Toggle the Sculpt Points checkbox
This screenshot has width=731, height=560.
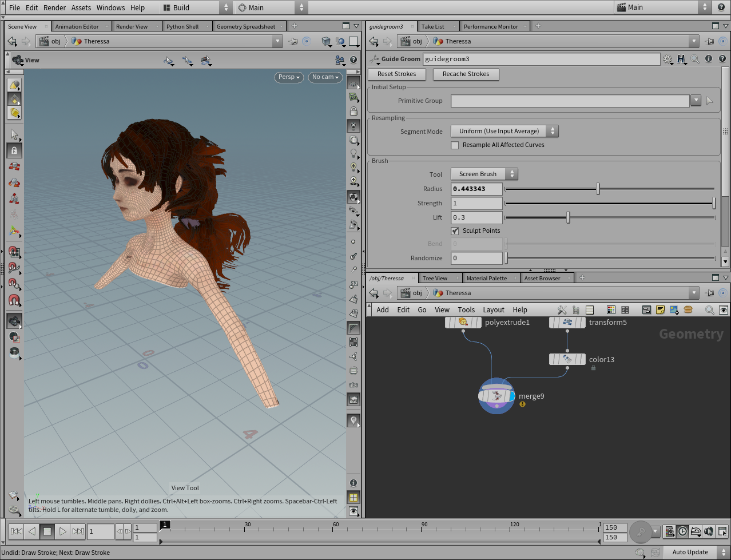[455, 231]
